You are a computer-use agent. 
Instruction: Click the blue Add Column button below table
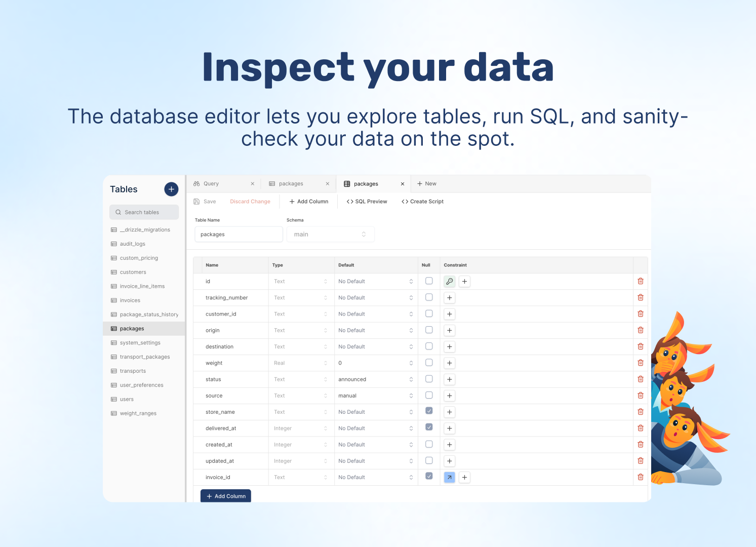pyautogui.click(x=226, y=496)
